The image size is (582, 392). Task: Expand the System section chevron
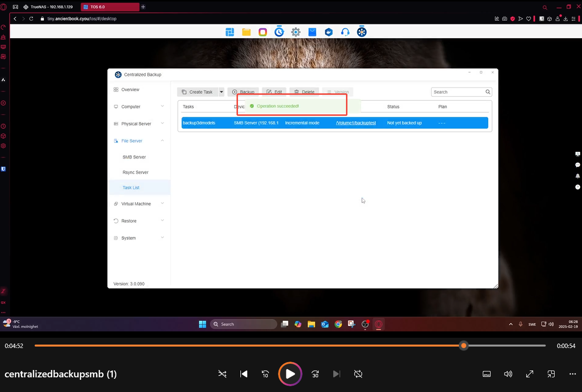coord(162,238)
